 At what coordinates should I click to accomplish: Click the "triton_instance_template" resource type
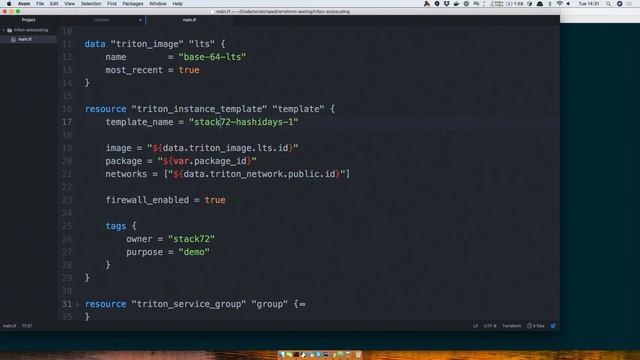(x=199, y=109)
